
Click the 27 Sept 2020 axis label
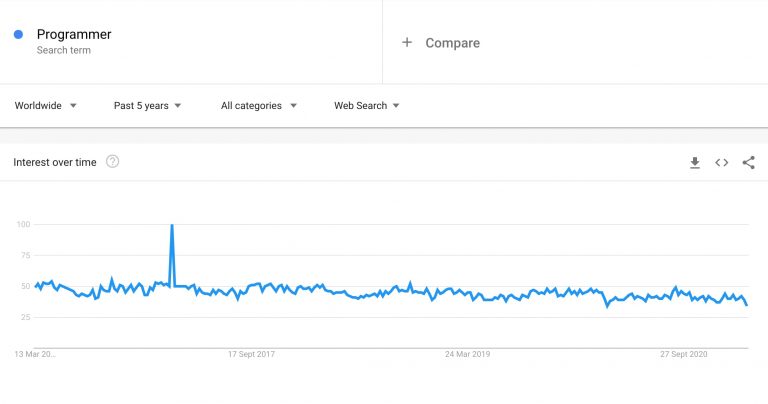pos(683,354)
